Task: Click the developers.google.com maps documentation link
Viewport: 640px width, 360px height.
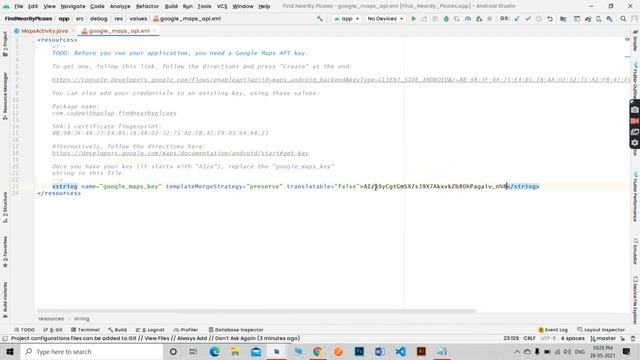Action: (x=180, y=153)
